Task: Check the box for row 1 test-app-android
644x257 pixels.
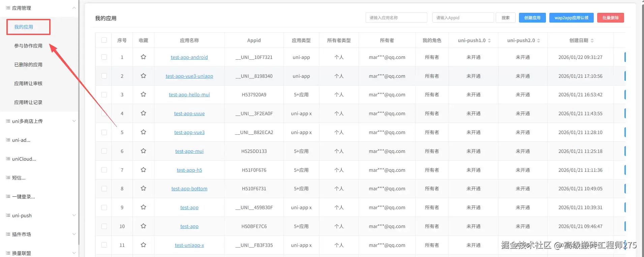Action: point(104,57)
